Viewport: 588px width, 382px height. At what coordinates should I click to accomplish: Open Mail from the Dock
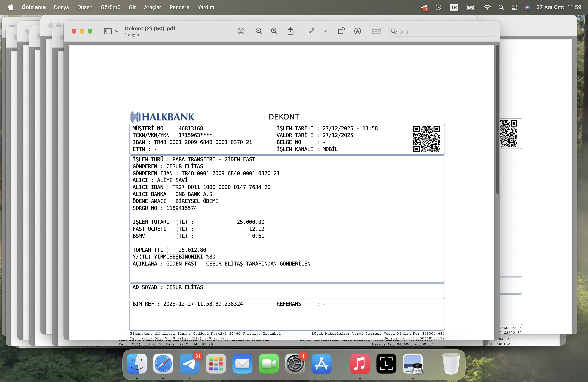(242, 363)
